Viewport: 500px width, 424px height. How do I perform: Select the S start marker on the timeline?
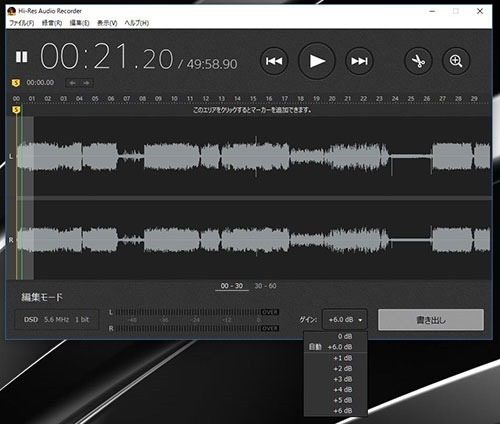click(x=16, y=110)
